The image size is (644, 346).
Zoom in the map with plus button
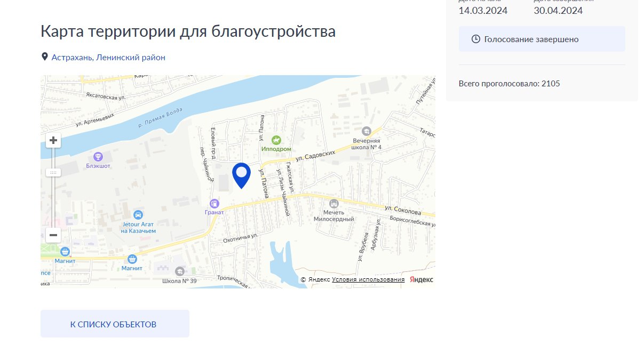[x=53, y=141]
